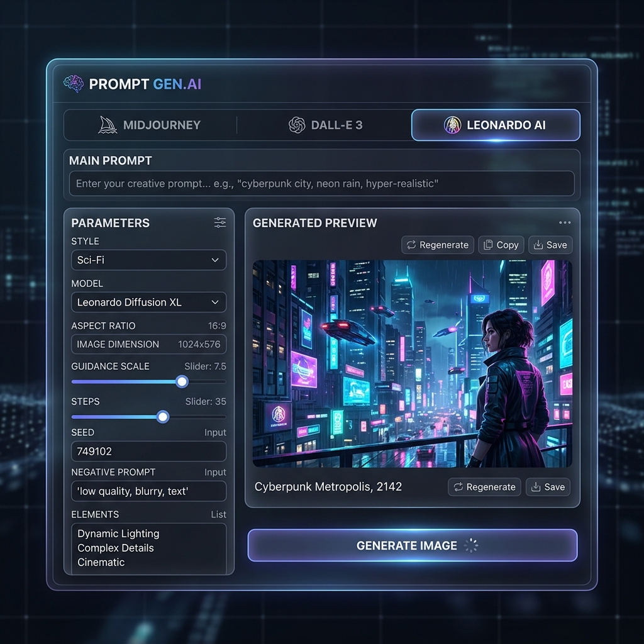Open the Model dropdown Leonardo Diffusion XL
The width and height of the screenshot is (644, 644).
tap(148, 303)
